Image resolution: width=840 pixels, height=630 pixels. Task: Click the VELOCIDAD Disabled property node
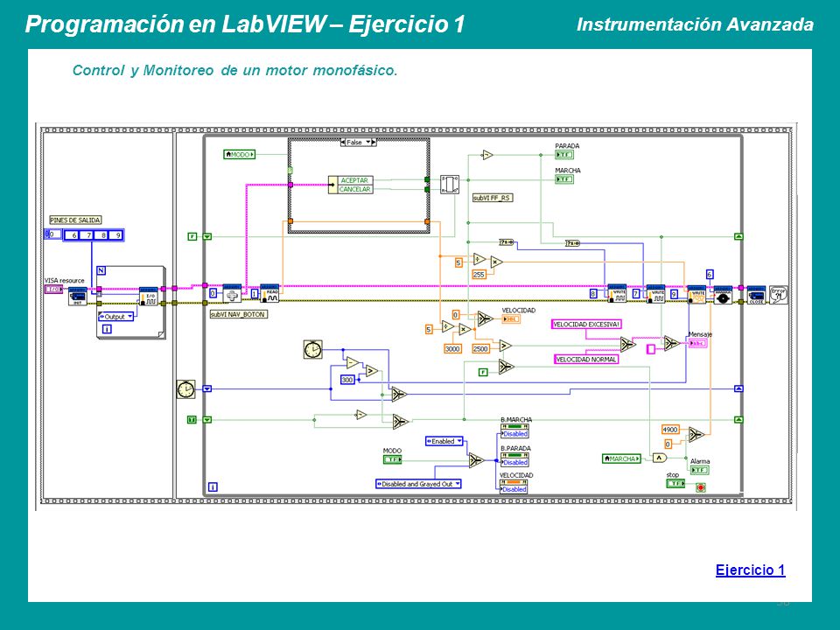click(x=514, y=486)
